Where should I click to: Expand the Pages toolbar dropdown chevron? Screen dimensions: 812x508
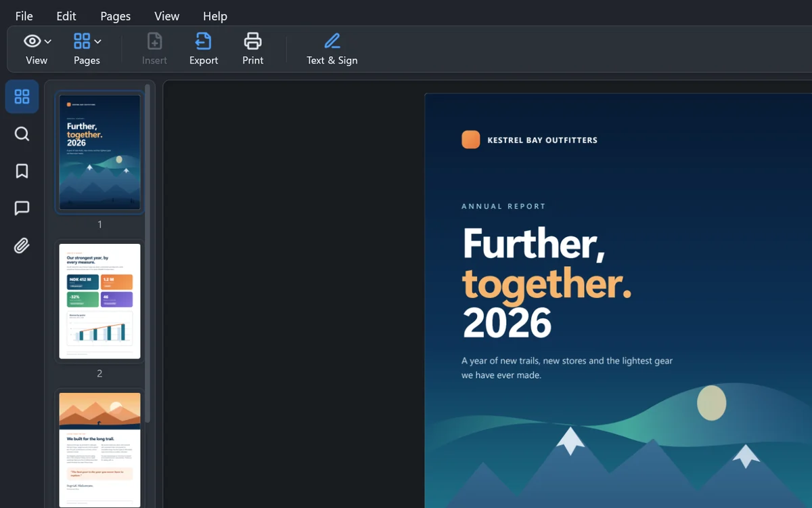pyautogui.click(x=97, y=42)
